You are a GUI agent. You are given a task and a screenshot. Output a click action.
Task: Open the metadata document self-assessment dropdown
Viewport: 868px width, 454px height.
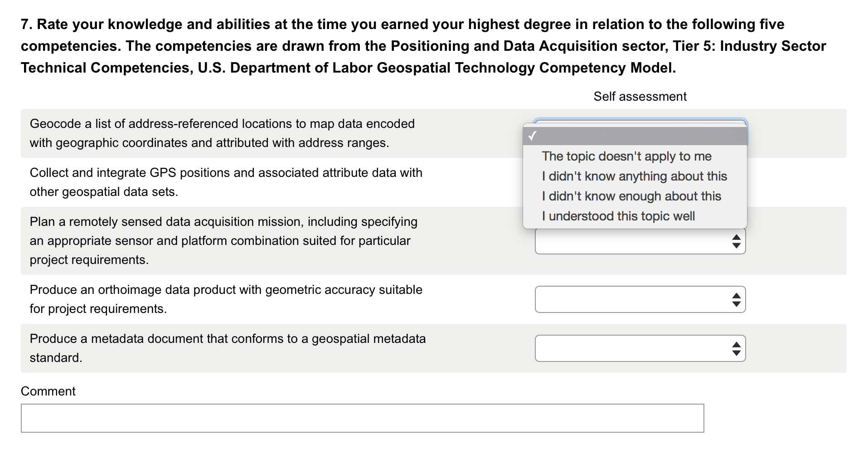[640, 348]
